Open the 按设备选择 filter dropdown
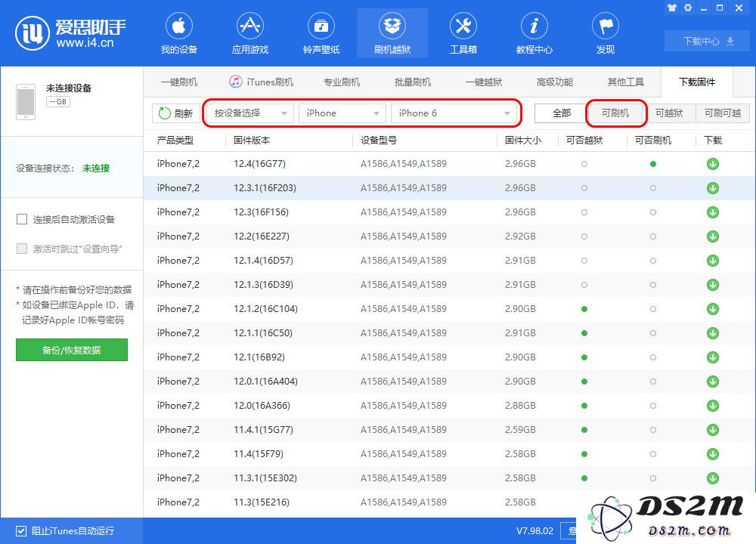The height and width of the screenshot is (544, 756). pyautogui.click(x=249, y=113)
